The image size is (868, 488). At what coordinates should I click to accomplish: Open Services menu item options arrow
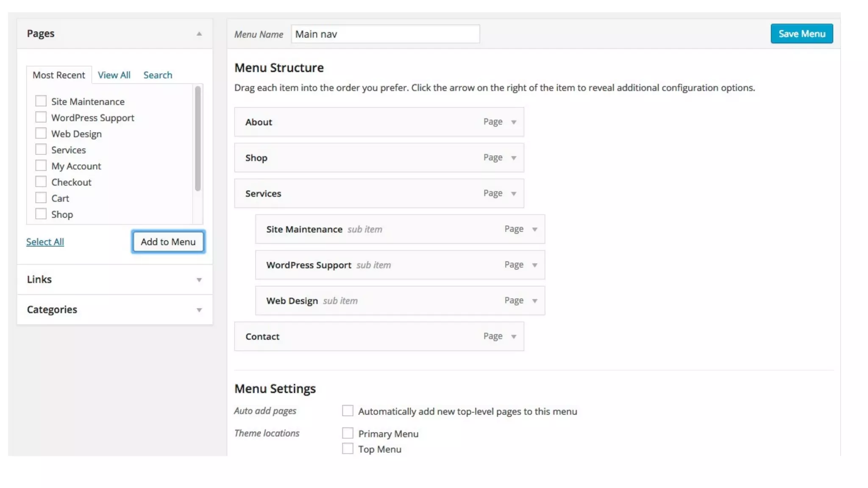click(x=514, y=194)
